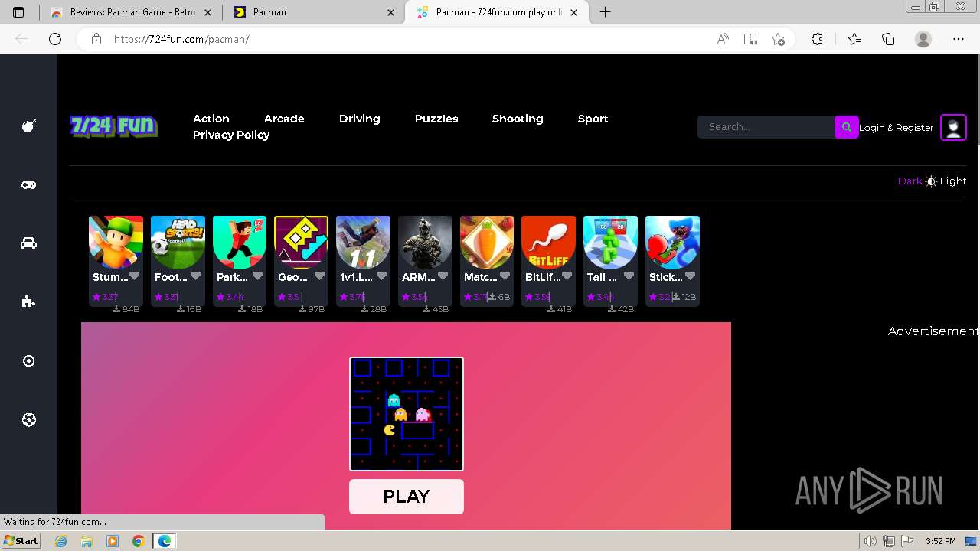980x551 pixels.
Task: Favorite the ARM... game heart icon
Action: click(443, 276)
